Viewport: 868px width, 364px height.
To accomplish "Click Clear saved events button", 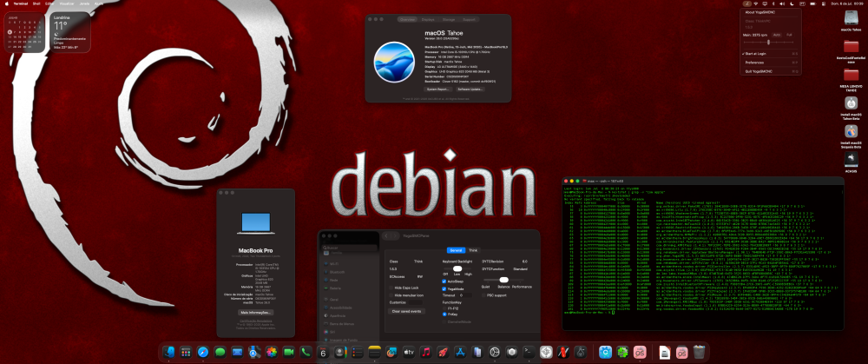I will click(x=407, y=311).
